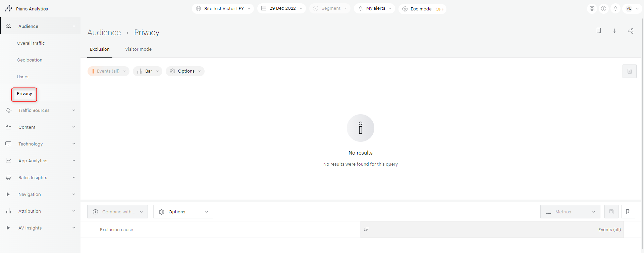Open the Combine with dropdown
This screenshot has width=644, height=253.
(117, 212)
